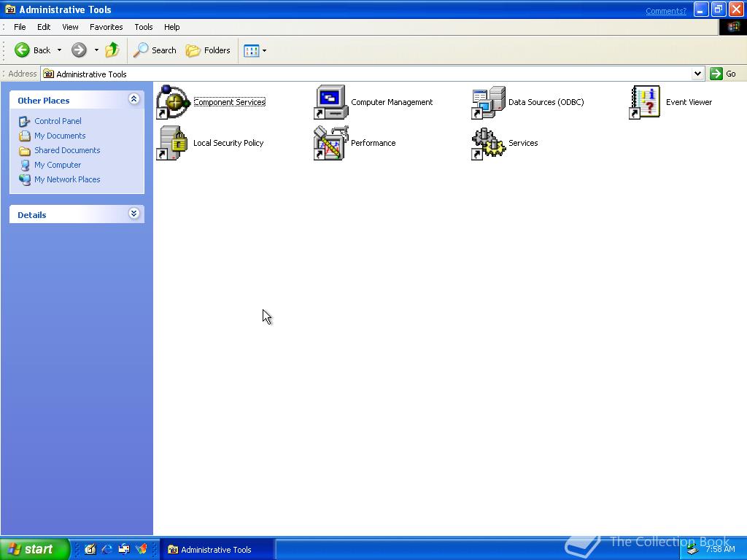Viewport: 747px width, 560px height.
Task: Collapse the Other Places panel
Action: pyautogui.click(x=134, y=99)
